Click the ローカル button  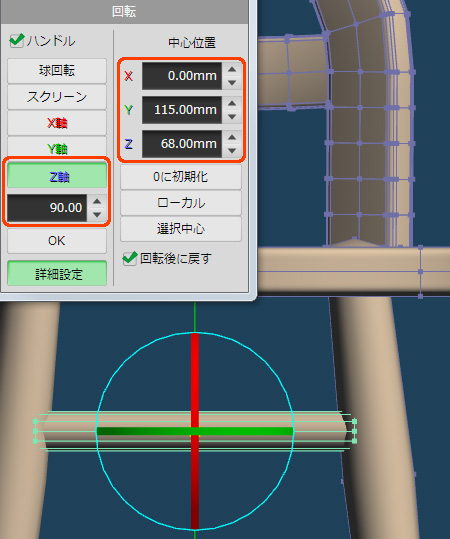(x=181, y=203)
